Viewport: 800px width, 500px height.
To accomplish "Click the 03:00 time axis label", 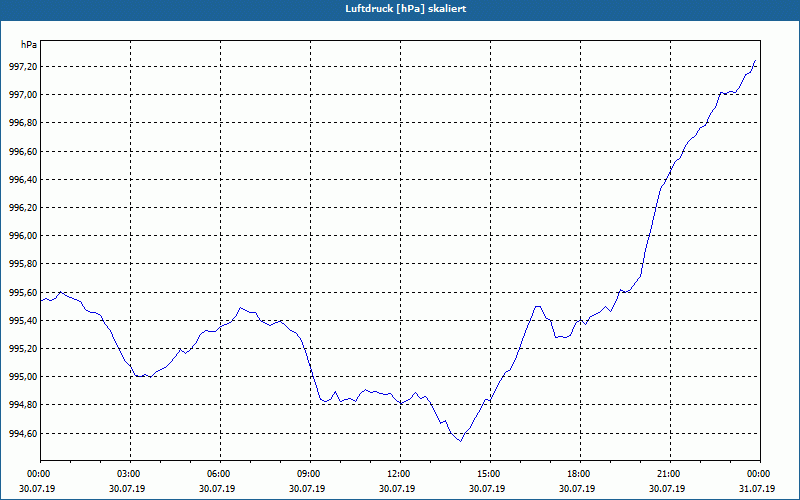I will (x=130, y=474).
